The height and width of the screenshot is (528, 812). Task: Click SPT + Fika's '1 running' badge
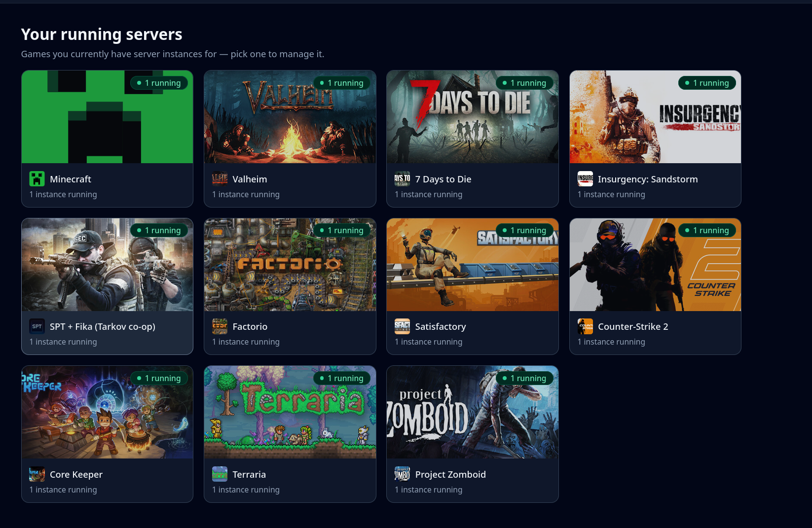tap(159, 230)
